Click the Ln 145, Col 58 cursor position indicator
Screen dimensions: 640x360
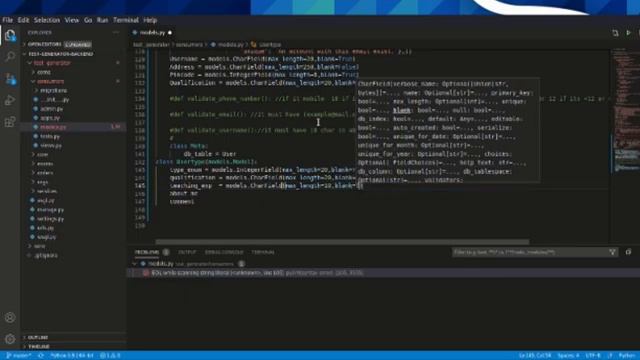[x=535, y=356]
